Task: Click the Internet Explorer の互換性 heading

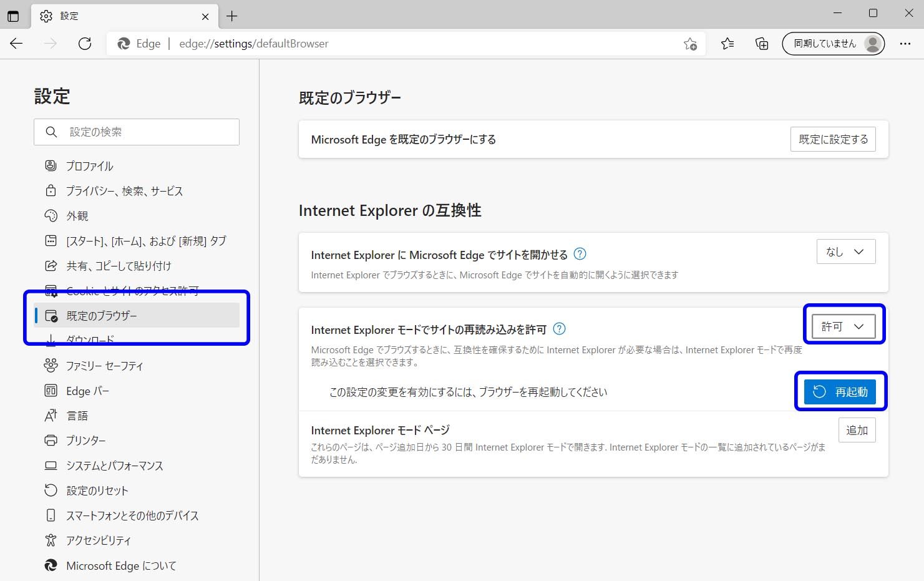Action: (390, 210)
